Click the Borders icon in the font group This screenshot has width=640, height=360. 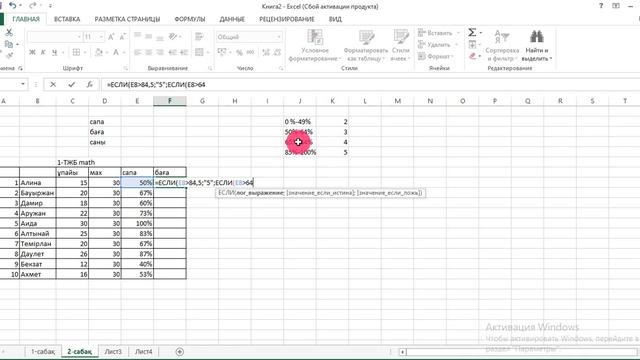pyautogui.click(x=76, y=52)
